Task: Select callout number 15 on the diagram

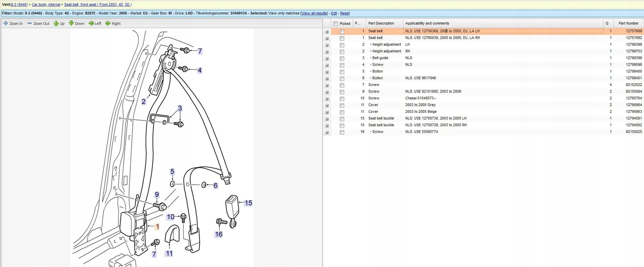Action: tap(248, 203)
